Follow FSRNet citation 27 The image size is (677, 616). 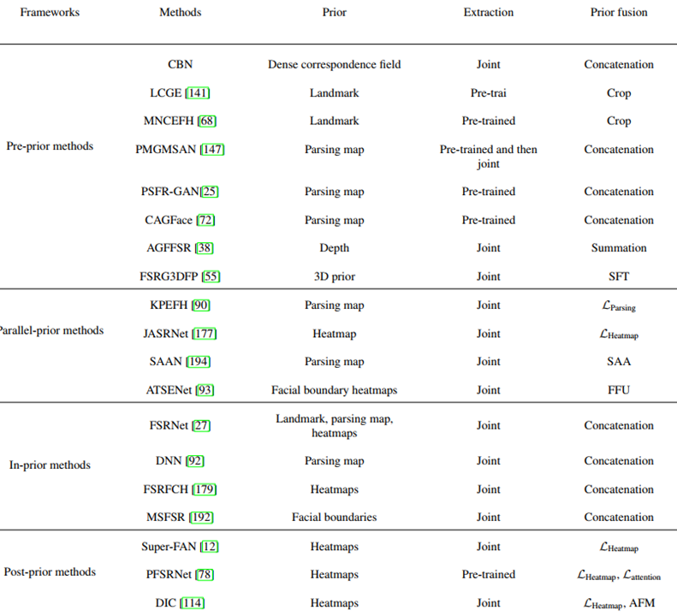point(202,425)
